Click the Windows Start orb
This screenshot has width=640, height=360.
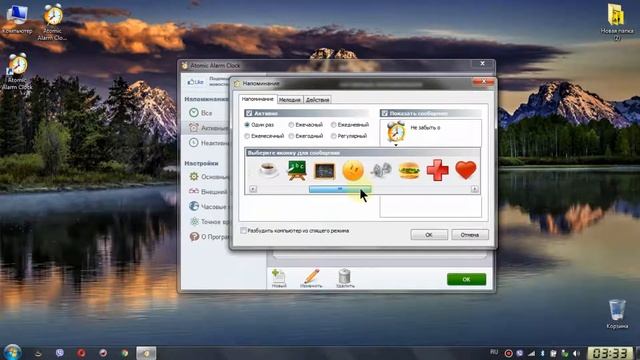[12, 352]
